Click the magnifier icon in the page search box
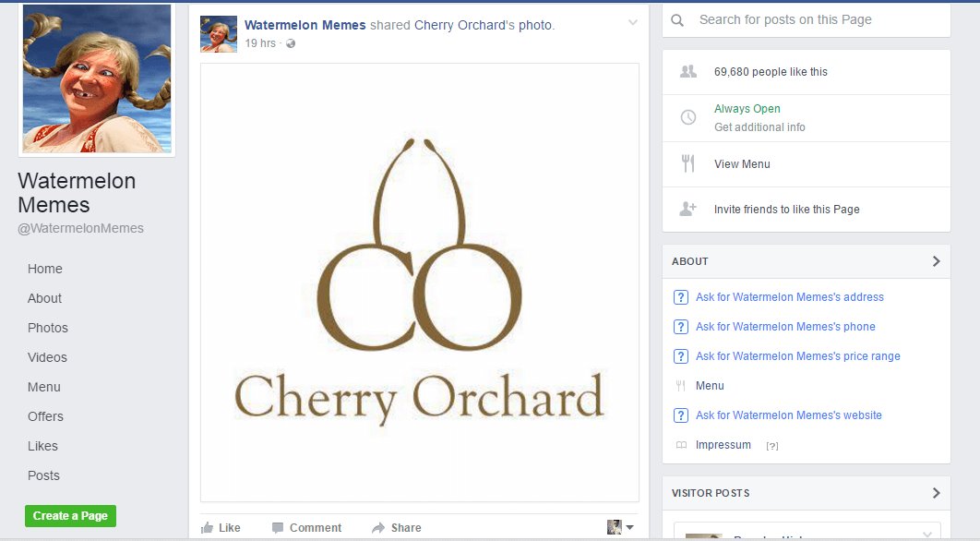Image resolution: width=980 pixels, height=541 pixels. 678,20
